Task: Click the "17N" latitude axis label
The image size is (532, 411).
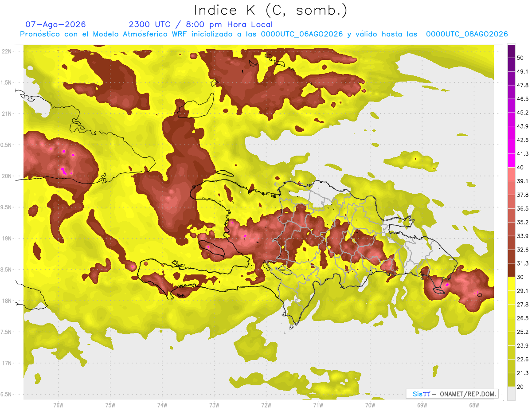Action: (x=7, y=363)
